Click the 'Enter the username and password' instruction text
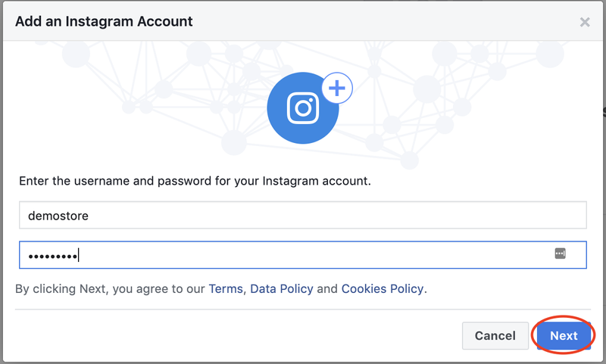 point(195,182)
